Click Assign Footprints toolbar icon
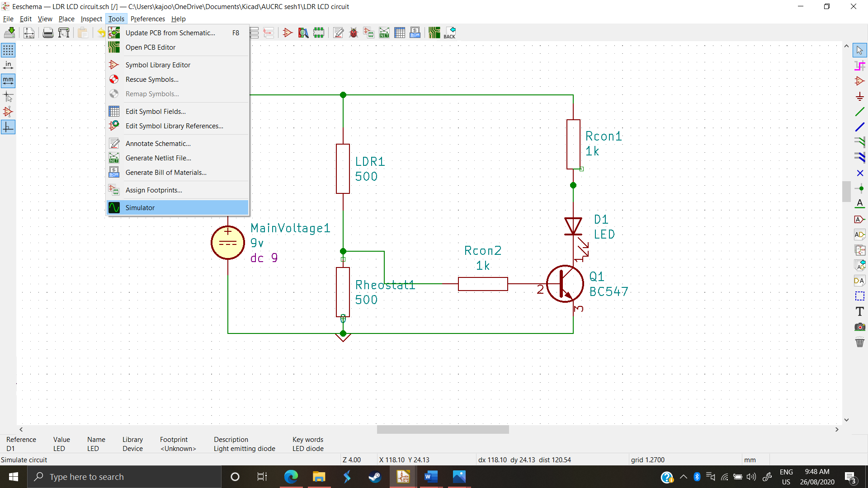 click(x=369, y=33)
